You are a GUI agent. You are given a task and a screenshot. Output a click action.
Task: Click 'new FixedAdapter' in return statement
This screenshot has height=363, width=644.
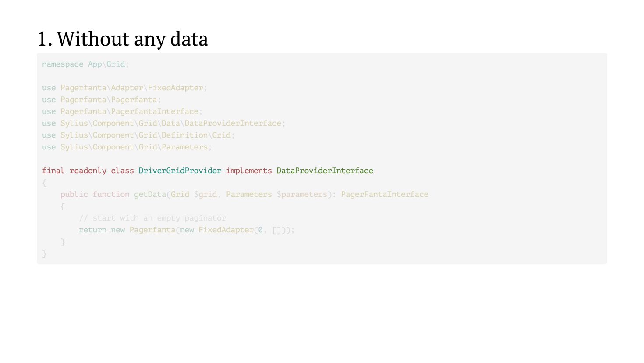click(216, 230)
